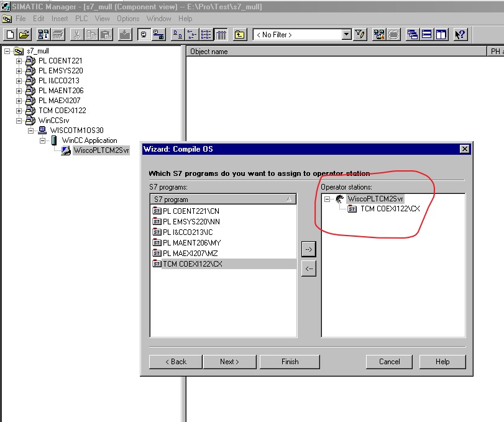Click the grayed simulation toolbar icon
Image resolution: width=504 pixels, height=422 pixels.
pos(394,34)
